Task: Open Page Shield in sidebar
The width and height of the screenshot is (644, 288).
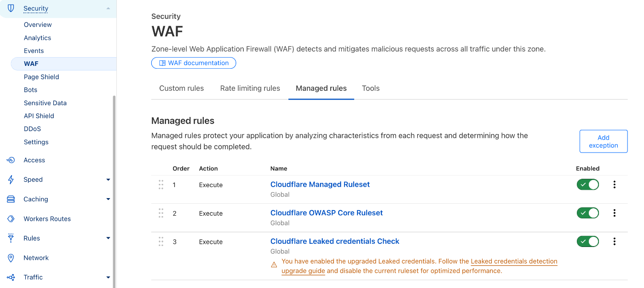Action: tap(41, 77)
